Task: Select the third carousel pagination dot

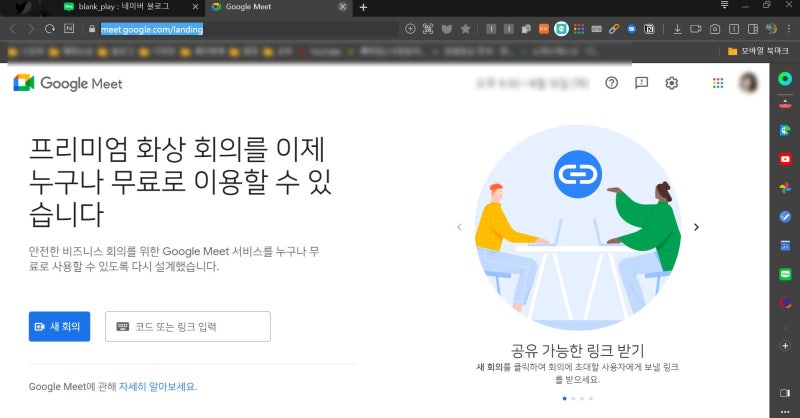Action: click(x=582, y=398)
